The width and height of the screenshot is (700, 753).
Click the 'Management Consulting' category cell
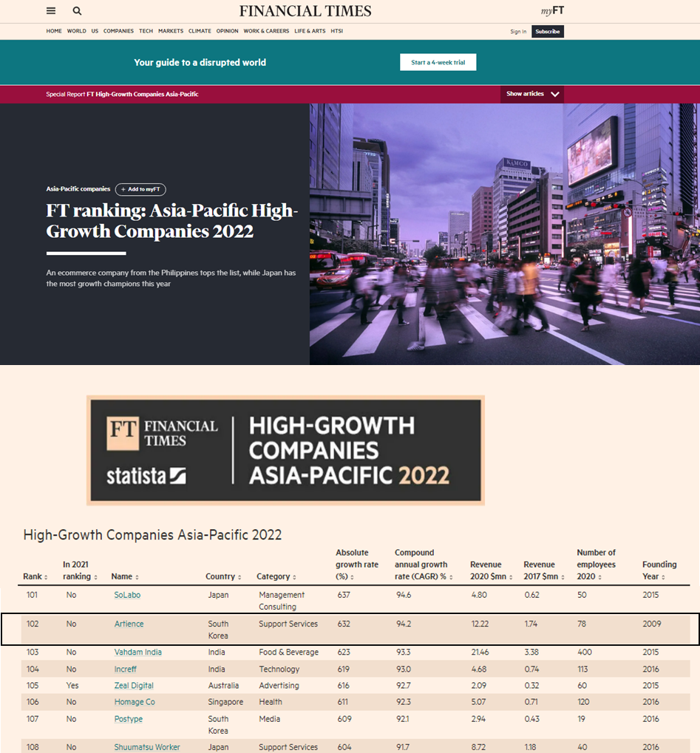click(x=282, y=601)
